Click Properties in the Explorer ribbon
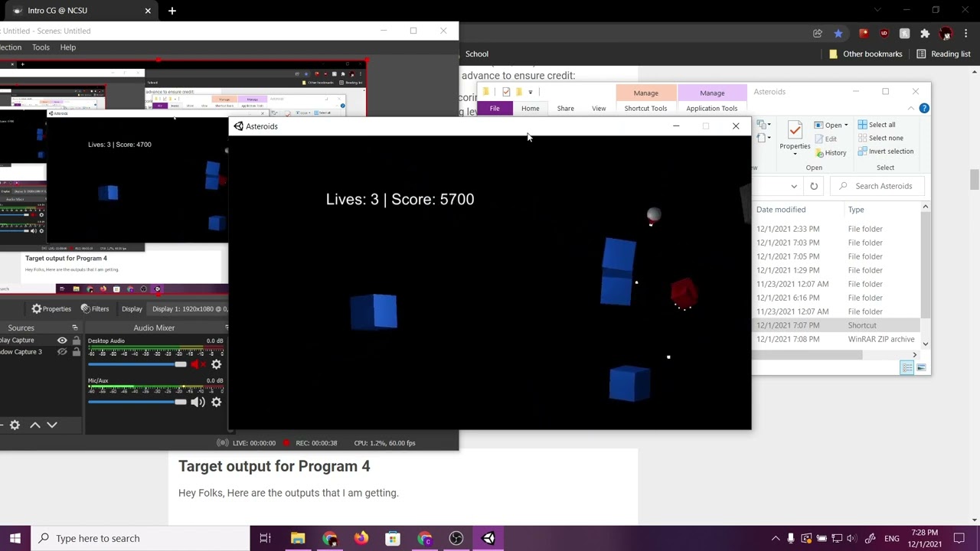This screenshot has height=551, width=980. pyautogui.click(x=795, y=138)
